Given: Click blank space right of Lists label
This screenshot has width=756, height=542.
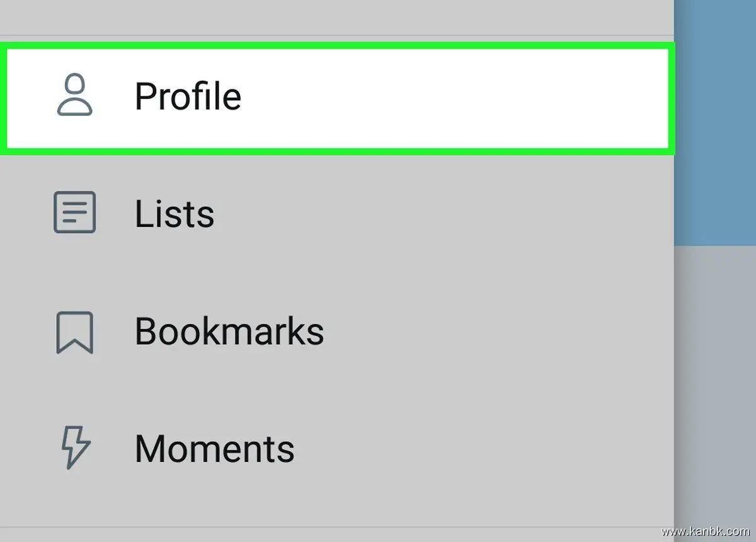Looking at the screenshot, I should click(x=441, y=214).
